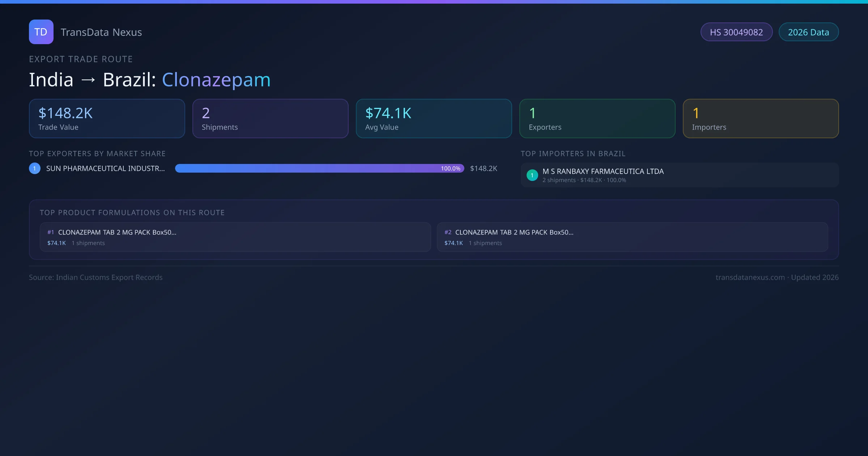
Task: Expand SUN PHARMACEUTICAL INDUSTR... truncated name
Action: point(105,168)
